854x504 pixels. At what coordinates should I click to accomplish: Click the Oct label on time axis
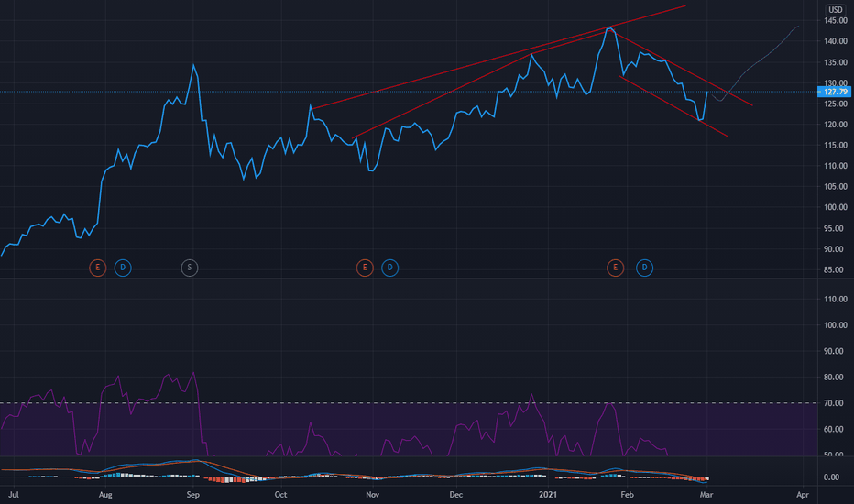(280, 495)
